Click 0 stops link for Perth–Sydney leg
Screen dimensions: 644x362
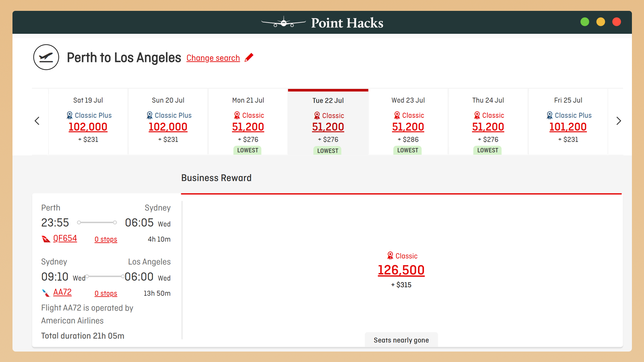(x=106, y=239)
